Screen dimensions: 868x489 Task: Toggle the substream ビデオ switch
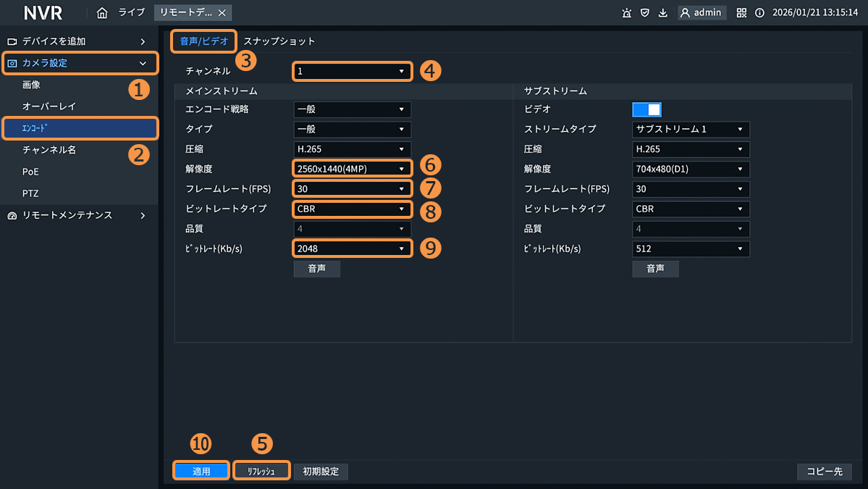(646, 109)
